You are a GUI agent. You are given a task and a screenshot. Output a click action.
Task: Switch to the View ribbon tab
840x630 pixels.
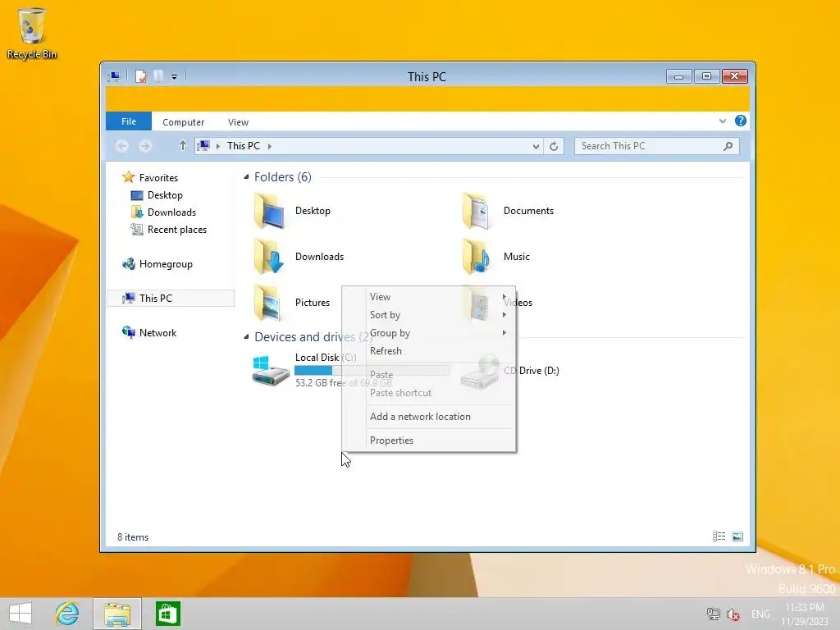click(x=238, y=122)
